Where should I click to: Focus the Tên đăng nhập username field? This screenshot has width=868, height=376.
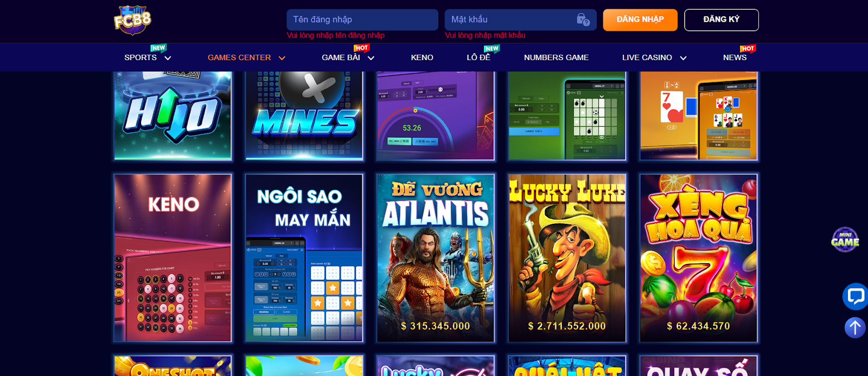coord(362,20)
